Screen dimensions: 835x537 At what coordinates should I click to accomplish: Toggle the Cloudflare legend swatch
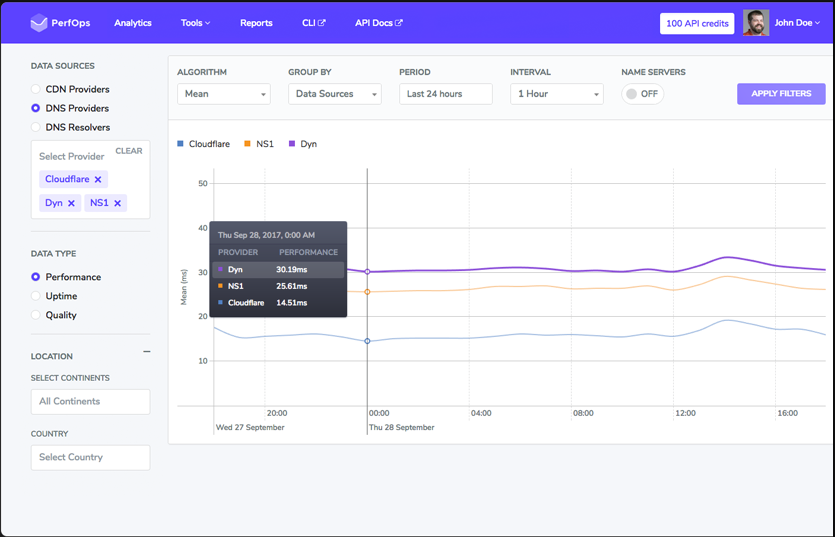coord(181,144)
